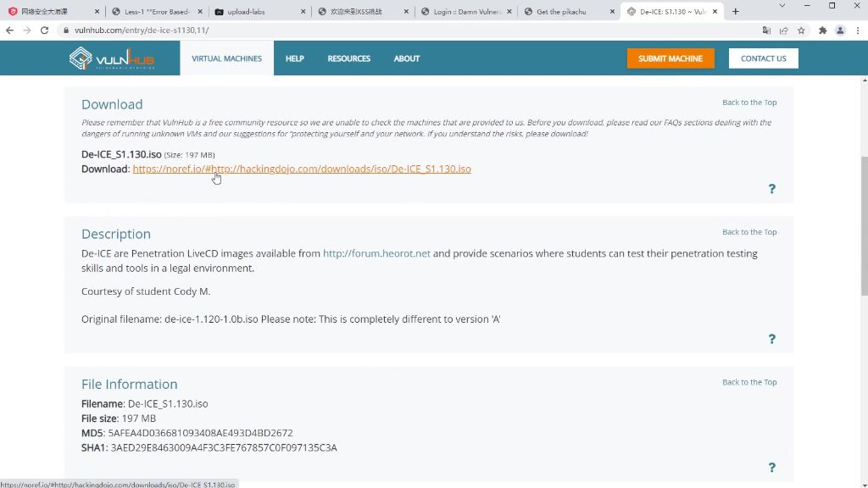Open the RESOURCES menu item

click(x=348, y=58)
